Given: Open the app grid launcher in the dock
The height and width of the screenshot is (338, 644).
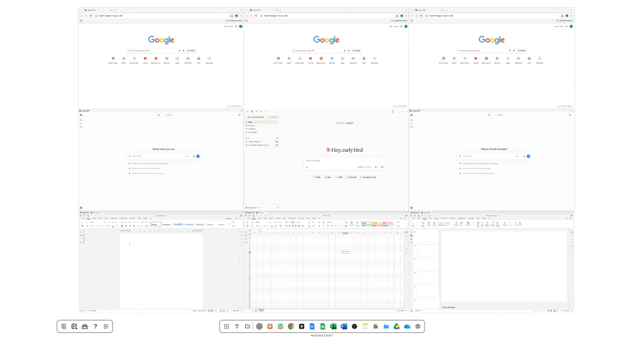Looking at the screenshot, I should [x=226, y=326].
